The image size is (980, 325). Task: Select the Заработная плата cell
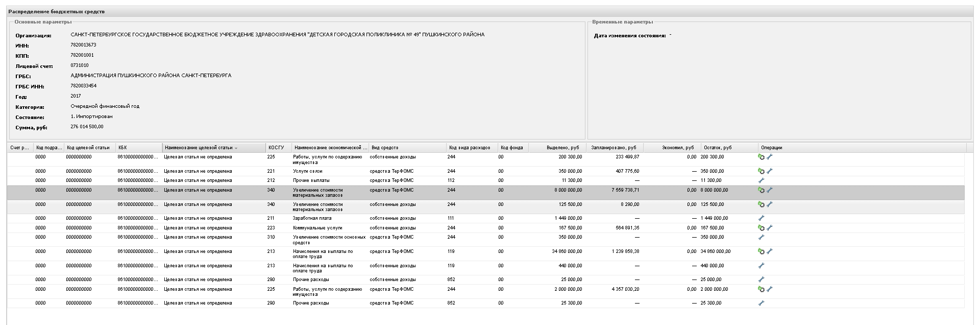point(312,218)
